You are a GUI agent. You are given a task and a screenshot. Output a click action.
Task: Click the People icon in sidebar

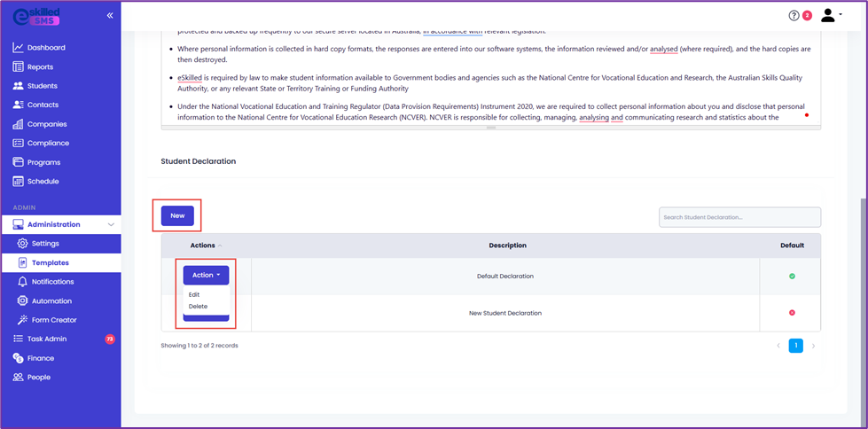coord(18,377)
